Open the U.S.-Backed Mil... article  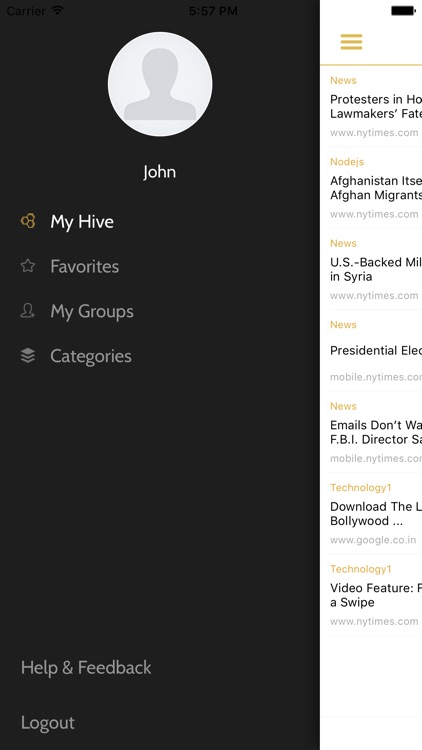click(376, 269)
